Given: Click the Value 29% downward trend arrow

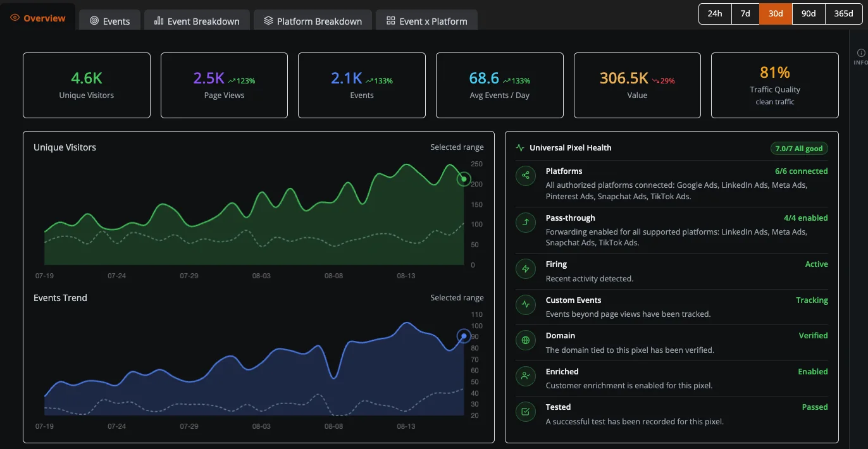Looking at the screenshot, I should 655,81.
